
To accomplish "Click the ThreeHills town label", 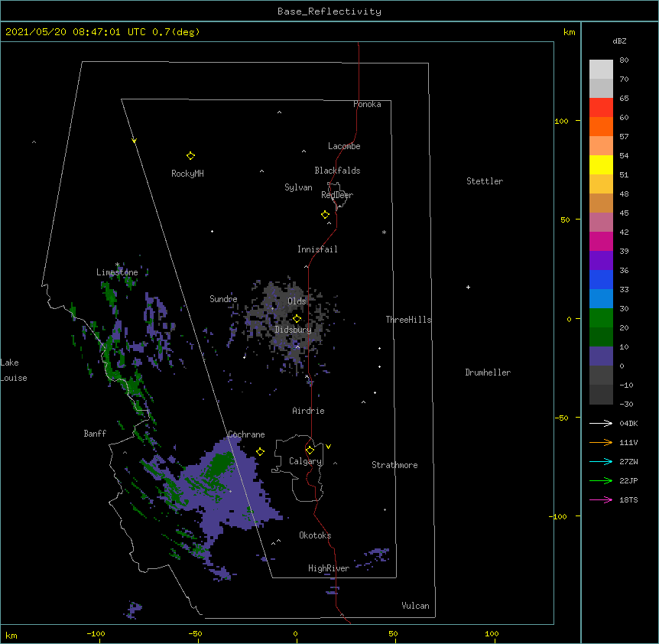I will click(408, 320).
